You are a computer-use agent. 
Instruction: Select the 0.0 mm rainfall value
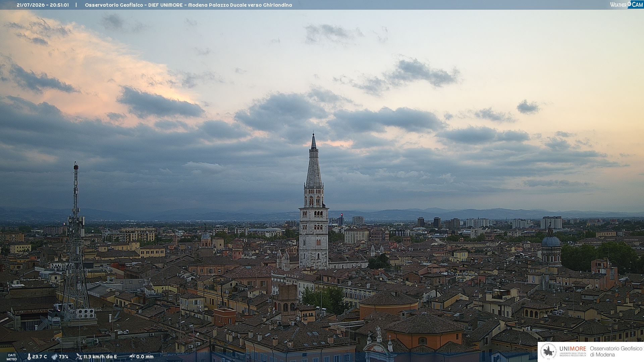(x=145, y=357)
